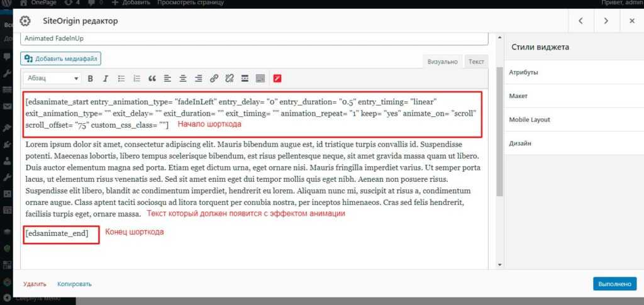Click the red animation shortcode icon
The width and height of the screenshot is (644, 305).
(x=277, y=79)
